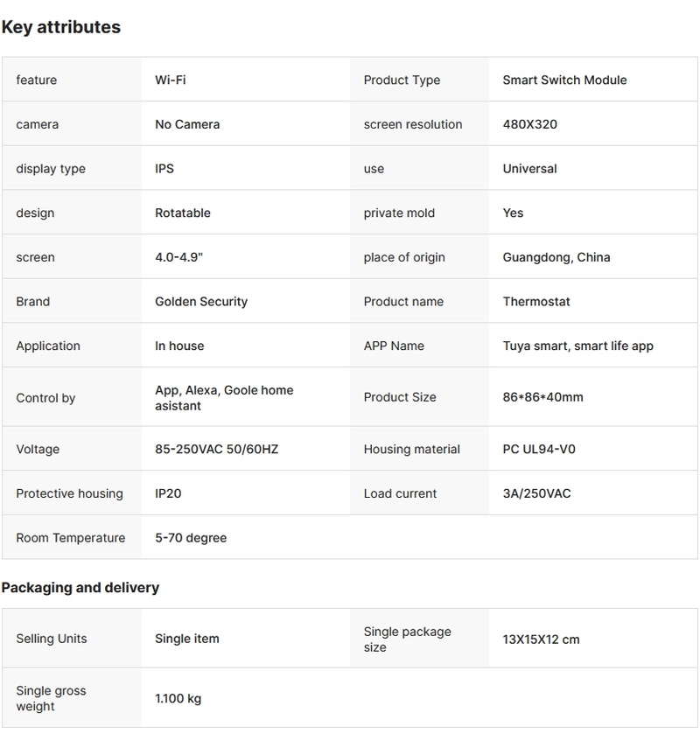Click the No Camera value

coord(187,124)
